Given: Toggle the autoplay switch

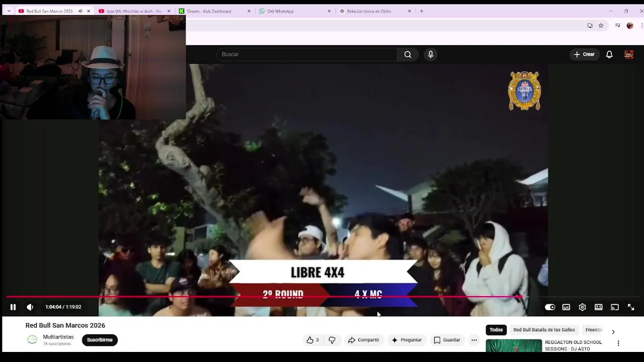Looking at the screenshot, I should click(550, 307).
